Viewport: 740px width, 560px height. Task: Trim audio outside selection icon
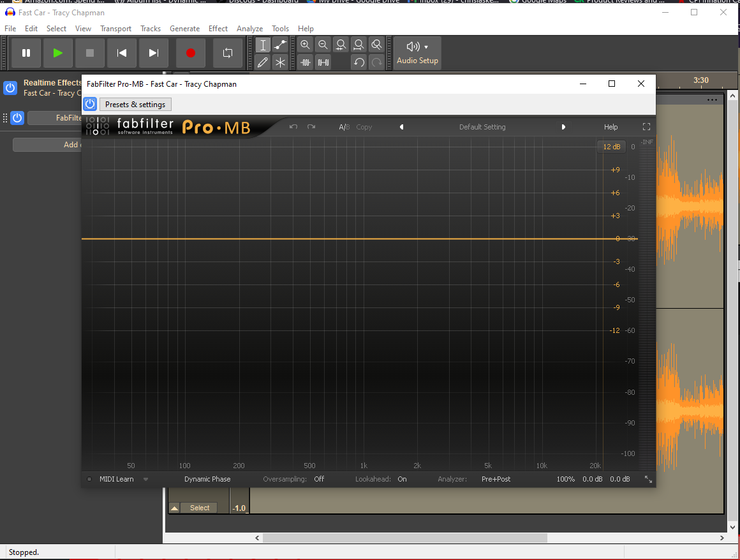point(306,63)
